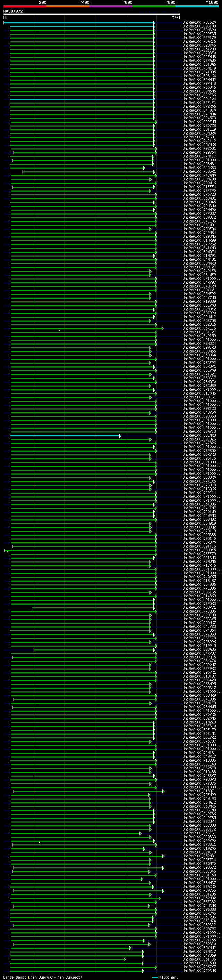The height and width of the screenshot is (980, 222).
Task: Select label UniRef100_A1CRF6
Action: pyautogui.click(x=199, y=565)
